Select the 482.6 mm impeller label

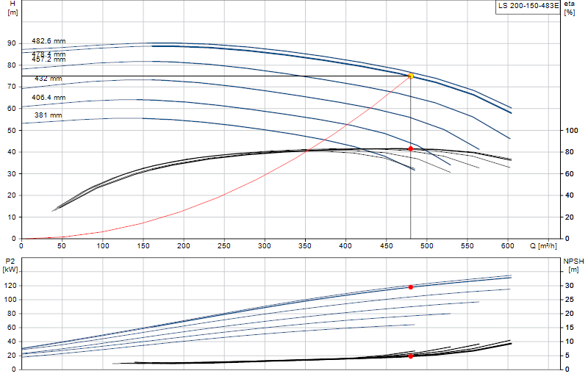coord(49,41)
